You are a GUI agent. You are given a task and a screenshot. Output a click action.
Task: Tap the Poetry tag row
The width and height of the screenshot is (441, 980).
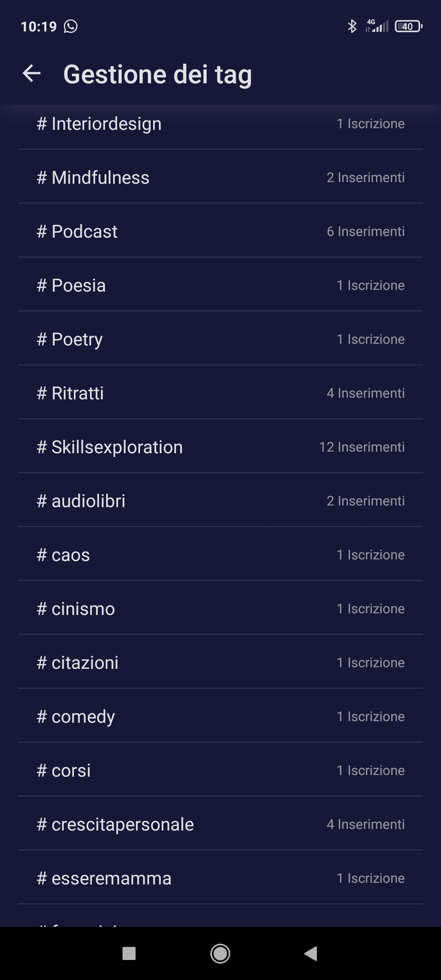220,339
